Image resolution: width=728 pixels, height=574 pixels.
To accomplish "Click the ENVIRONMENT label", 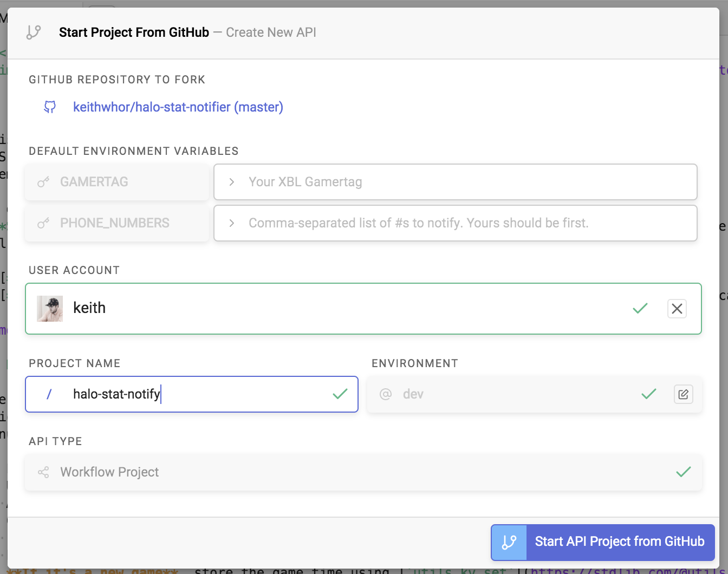I will (x=415, y=363).
